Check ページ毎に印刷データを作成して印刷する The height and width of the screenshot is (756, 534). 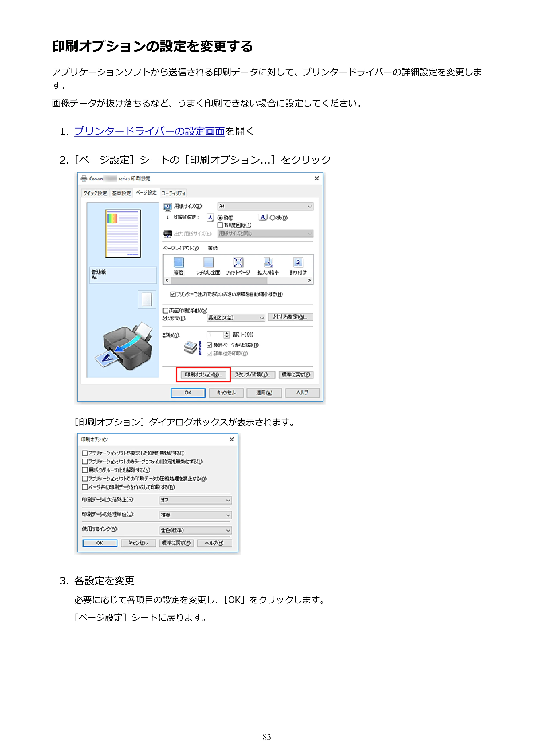coord(85,487)
